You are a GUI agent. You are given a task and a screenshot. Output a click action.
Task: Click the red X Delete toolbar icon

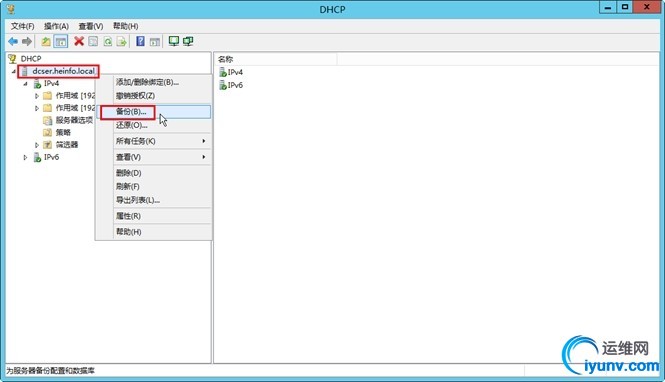pyautogui.click(x=79, y=41)
